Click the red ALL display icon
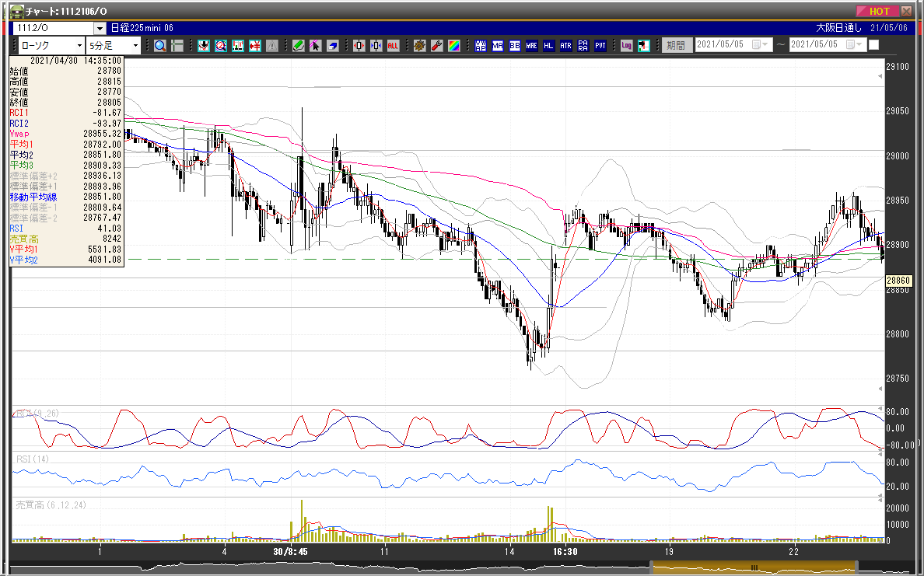Image resolution: width=924 pixels, height=576 pixels. (x=393, y=45)
